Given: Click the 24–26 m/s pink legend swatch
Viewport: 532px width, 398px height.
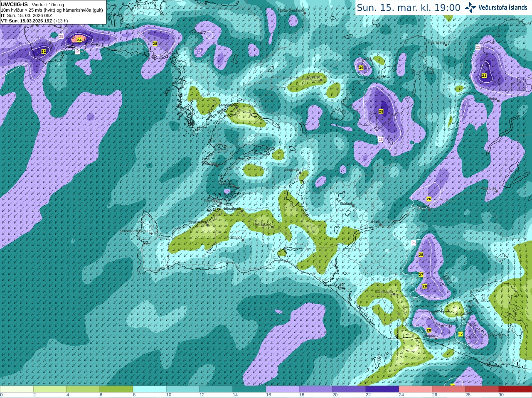Looking at the screenshot, I should pyautogui.click(x=416, y=389).
